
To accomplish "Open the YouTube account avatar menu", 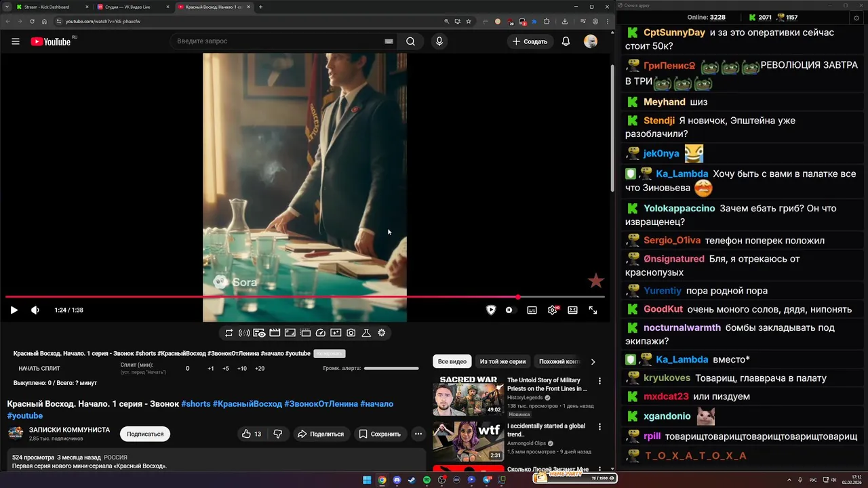I will 591,41.
